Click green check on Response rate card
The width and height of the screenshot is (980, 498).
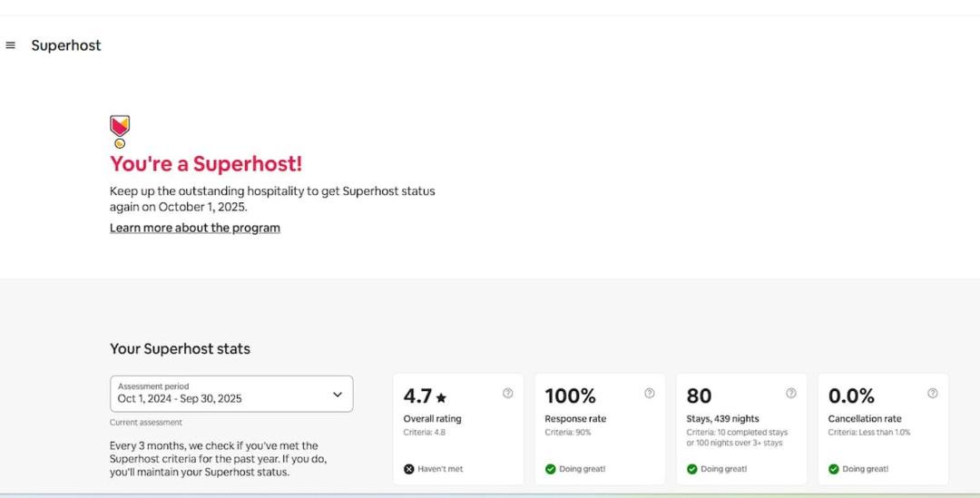pos(550,469)
